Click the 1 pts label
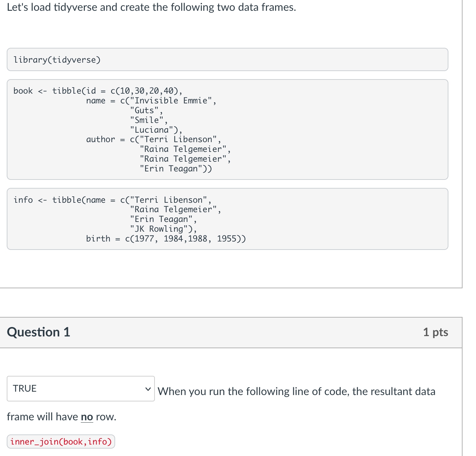 point(436,332)
